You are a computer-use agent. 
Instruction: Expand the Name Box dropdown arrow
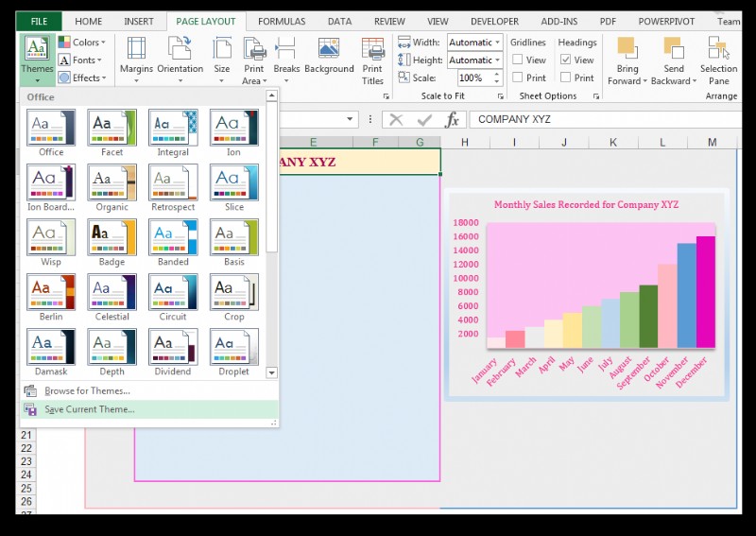click(350, 119)
